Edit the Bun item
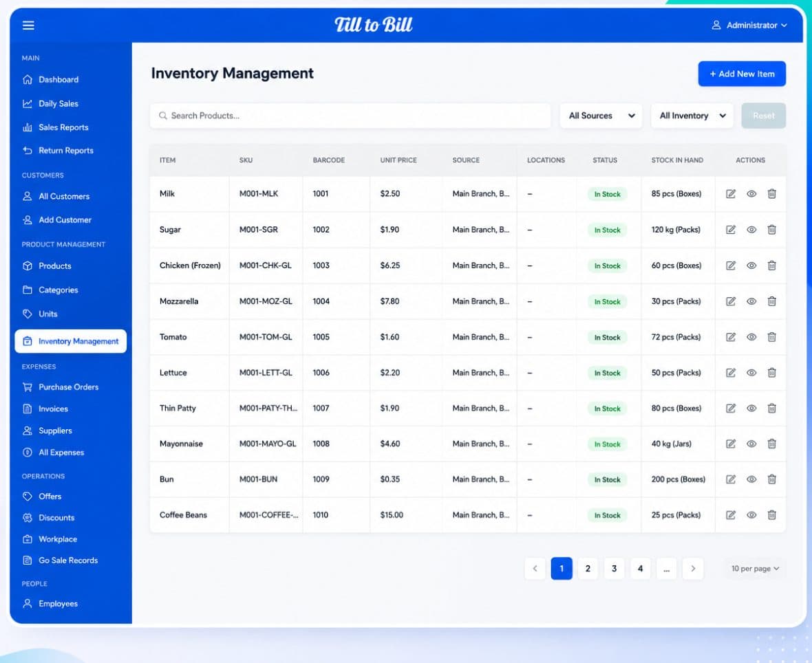This screenshot has width=812, height=663. (x=731, y=479)
